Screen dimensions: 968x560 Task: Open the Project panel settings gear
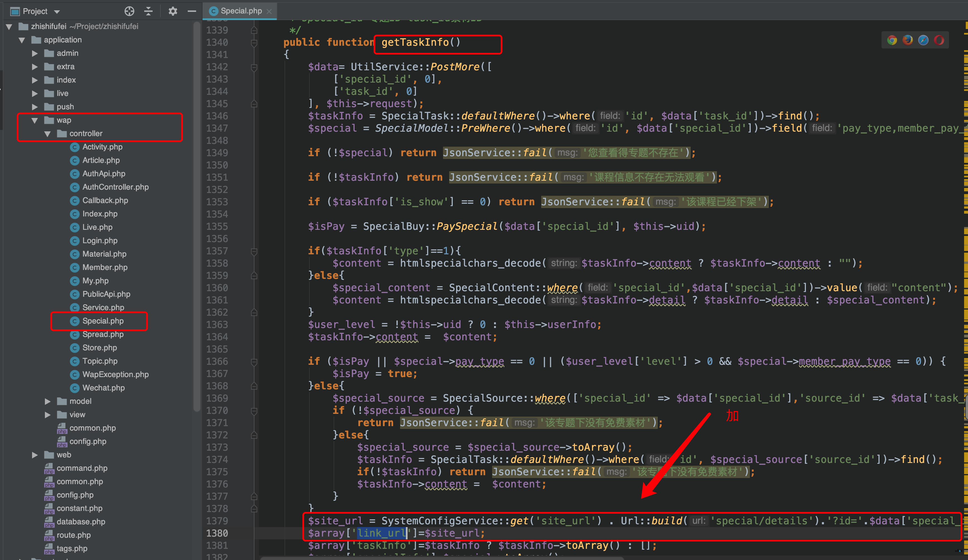173,11
